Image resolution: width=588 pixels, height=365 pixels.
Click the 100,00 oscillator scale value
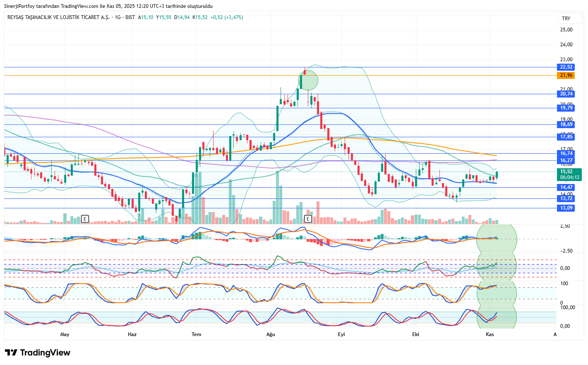coord(567,308)
